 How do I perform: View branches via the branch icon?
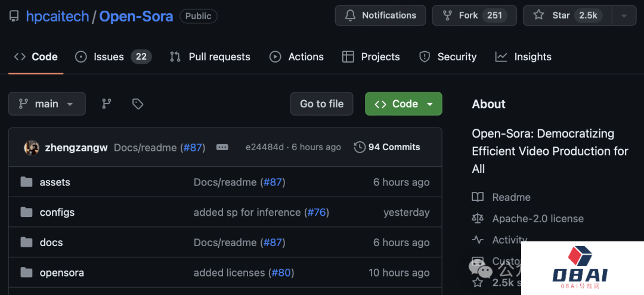(x=107, y=104)
